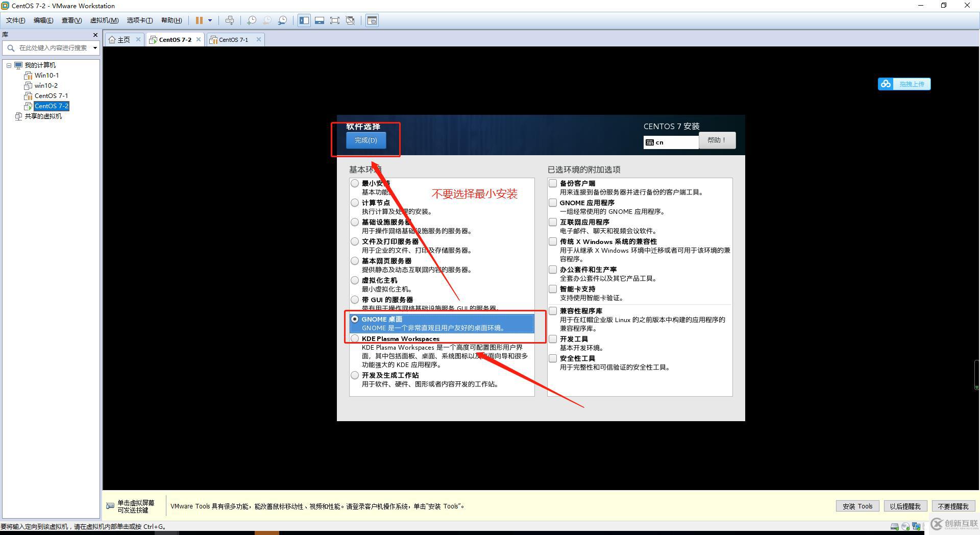This screenshot has width=980, height=535.
Task: Click the 以后提醒我 button
Action: (x=905, y=506)
